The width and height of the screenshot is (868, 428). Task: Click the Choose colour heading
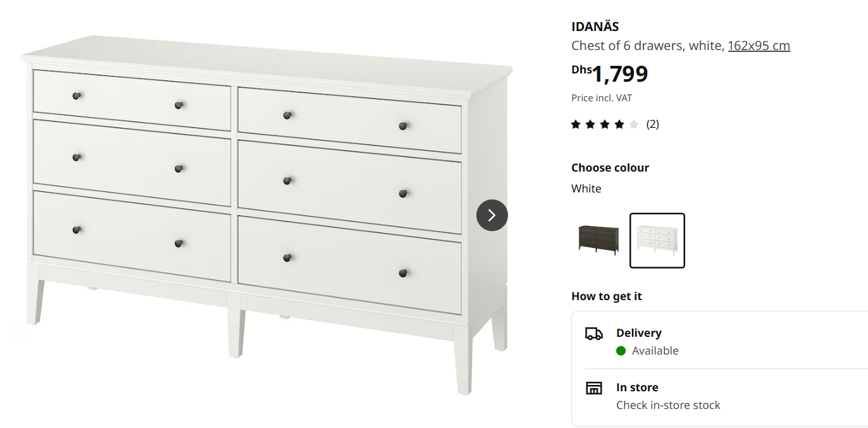pyautogui.click(x=610, y=168)
